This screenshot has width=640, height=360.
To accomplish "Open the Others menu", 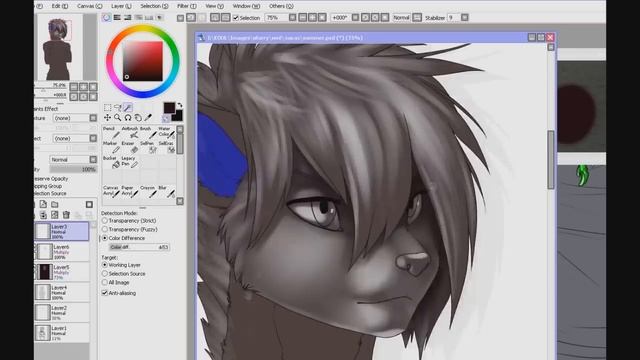I will click(281, 6).
